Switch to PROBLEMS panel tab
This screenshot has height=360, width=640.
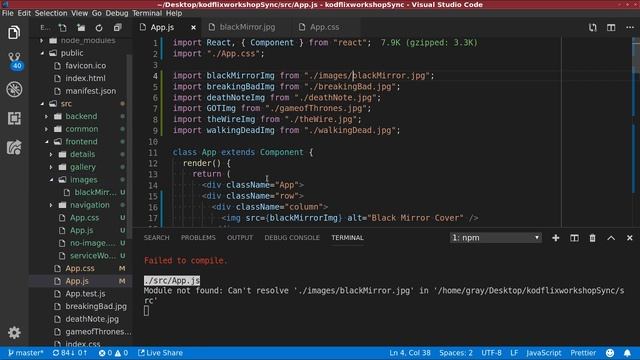click(x=198, y=238)
